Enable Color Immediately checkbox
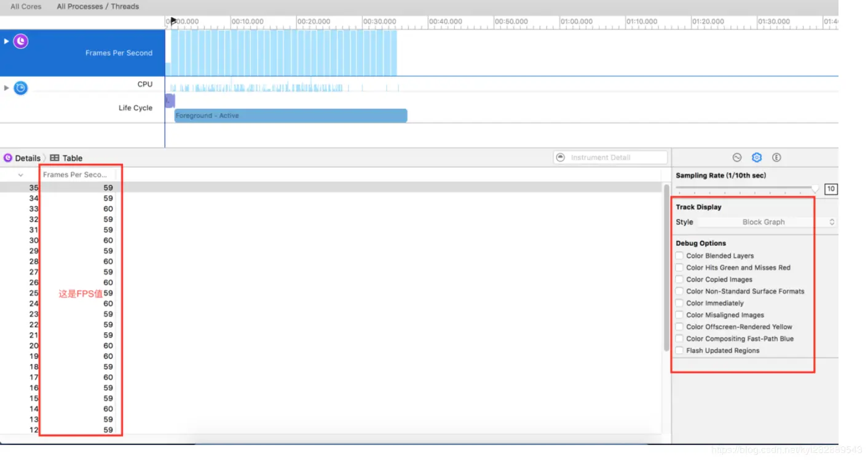The height and width of the screenshot is (461, 868). coord(679,303)
